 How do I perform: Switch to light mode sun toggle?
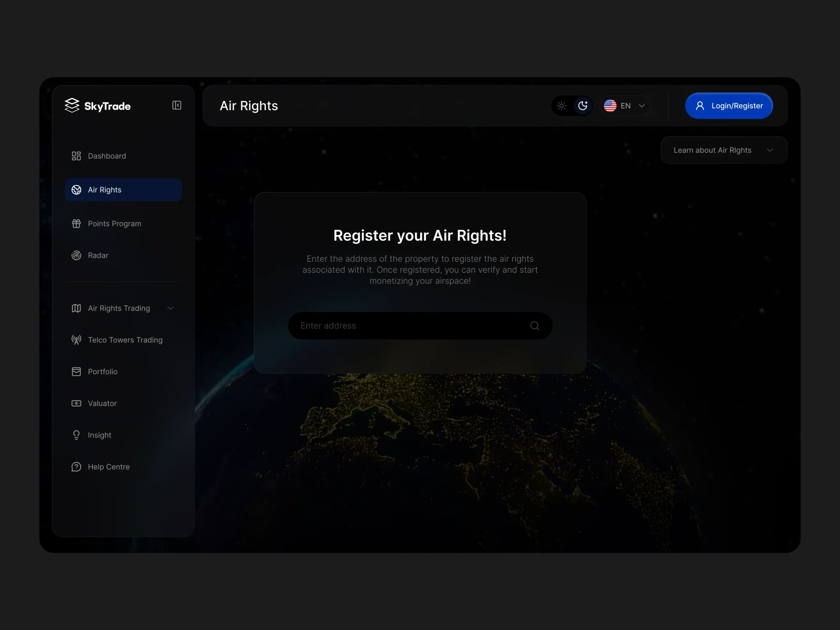pyautogui.click(x=561, y=106)
